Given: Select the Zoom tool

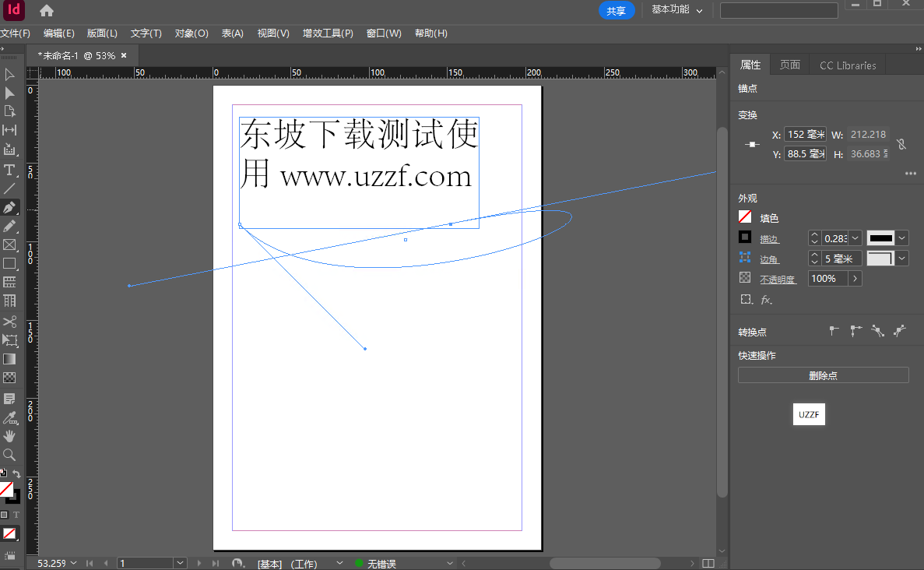Looking at the screenshot, I should [x=9, y=455].
